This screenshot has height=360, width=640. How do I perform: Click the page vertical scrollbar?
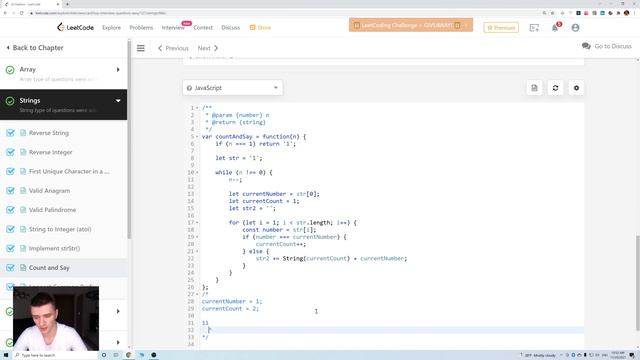pyautogui.click(x=638, y=283)
